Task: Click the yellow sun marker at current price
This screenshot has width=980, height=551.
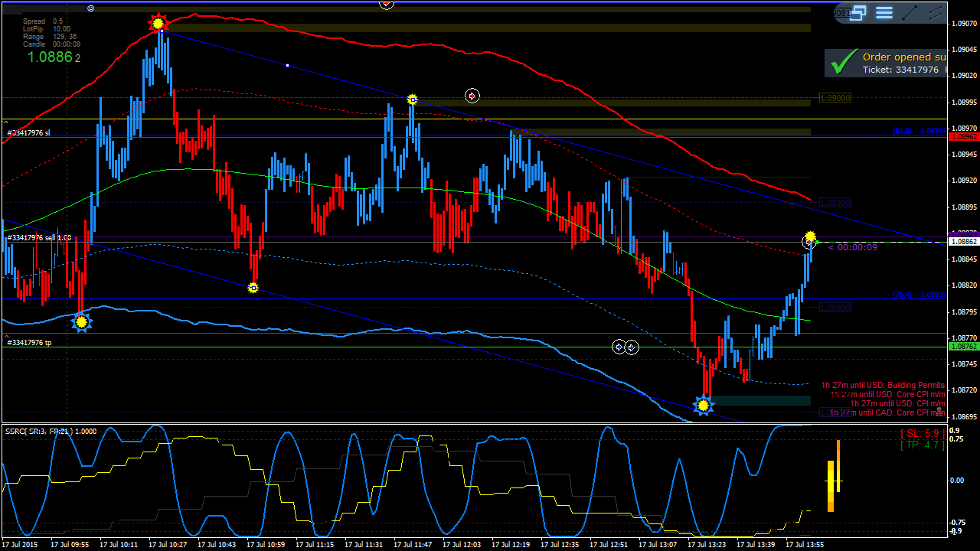Action: tap(810, 236)
